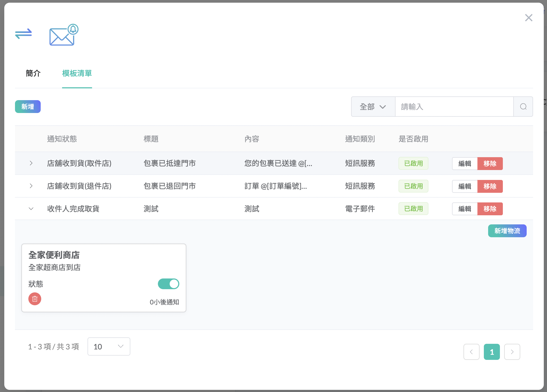Click 移除 for 包裹已退回門市 row
Viewport: 547px width, 392px height.
[x=490, y=186]
